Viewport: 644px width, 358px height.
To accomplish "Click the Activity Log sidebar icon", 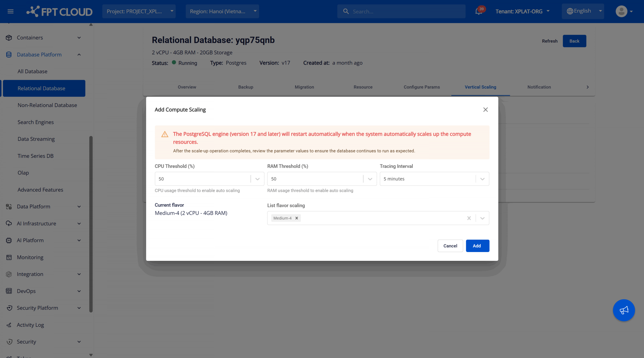I will pyautogui.click(x=9, y=325).
